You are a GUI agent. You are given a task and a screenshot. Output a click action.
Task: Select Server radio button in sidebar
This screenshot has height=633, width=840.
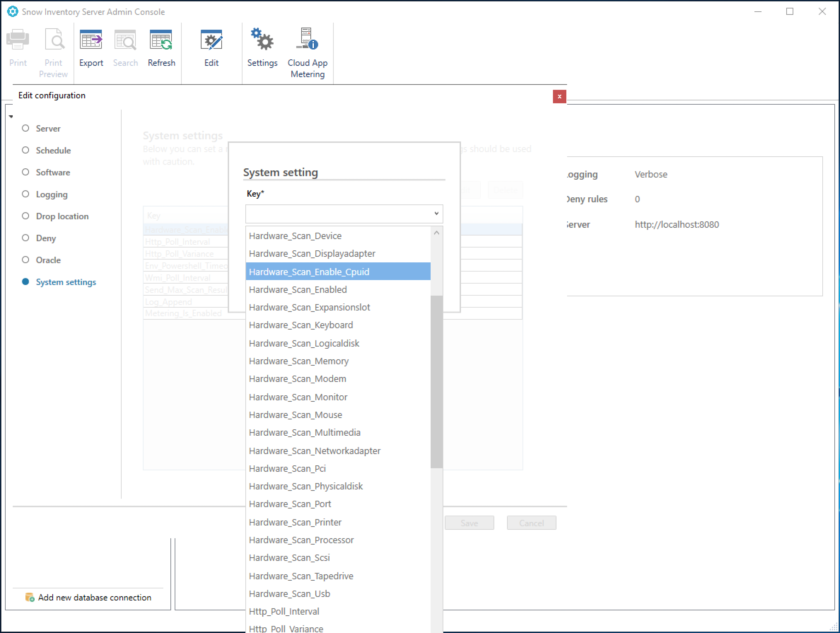click(25, 128)
